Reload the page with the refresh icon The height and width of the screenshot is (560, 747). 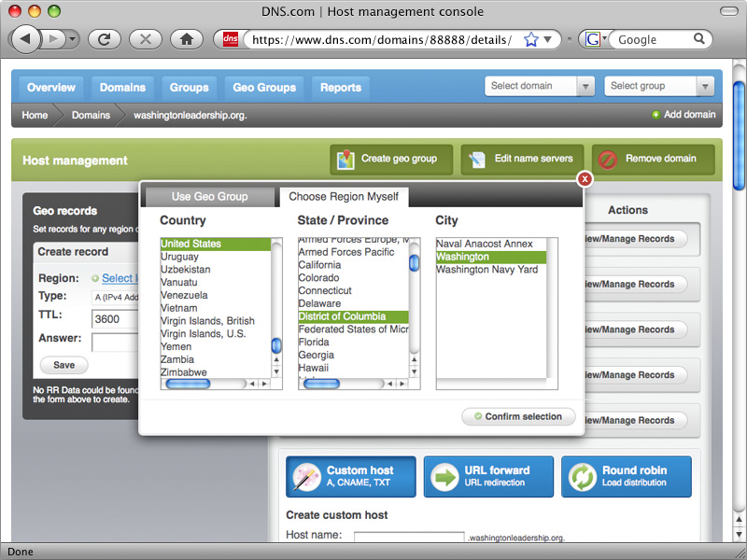tap(105, 39)
